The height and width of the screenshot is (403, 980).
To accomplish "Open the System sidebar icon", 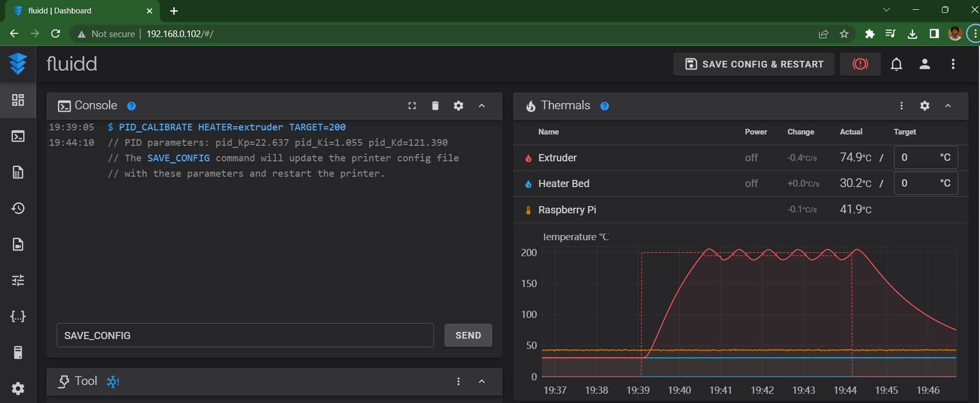I will click(x=18, y=352).
